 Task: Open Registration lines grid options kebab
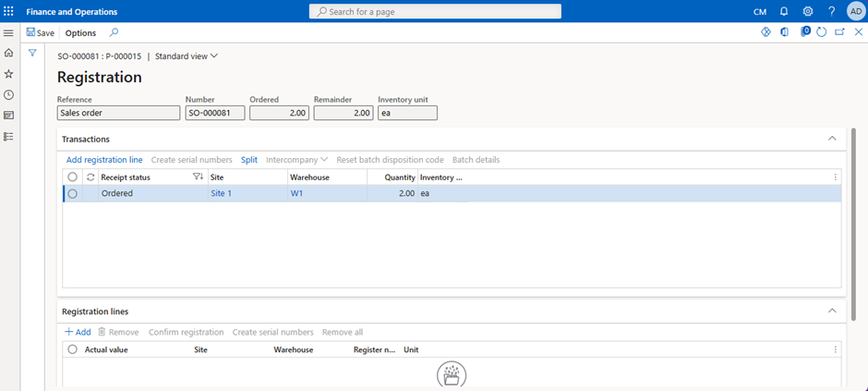click(x=836, y=350)
